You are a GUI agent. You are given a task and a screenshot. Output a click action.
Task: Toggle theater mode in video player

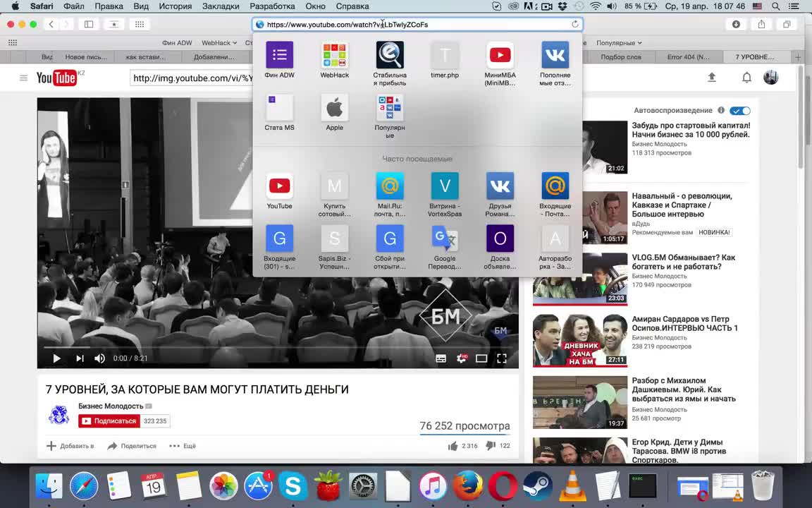click(x=481, y=358)
